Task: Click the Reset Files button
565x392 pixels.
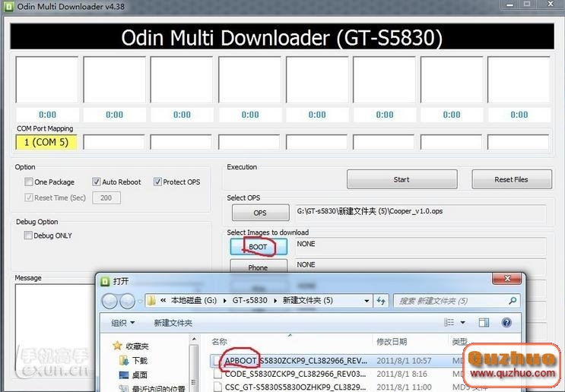Action: tap(511, 179)
